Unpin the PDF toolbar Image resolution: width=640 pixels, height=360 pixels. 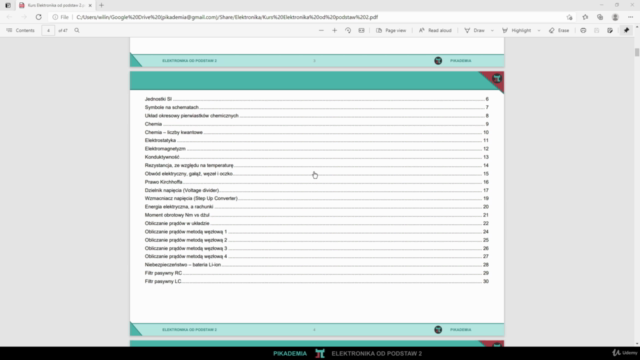pos(627,30)
